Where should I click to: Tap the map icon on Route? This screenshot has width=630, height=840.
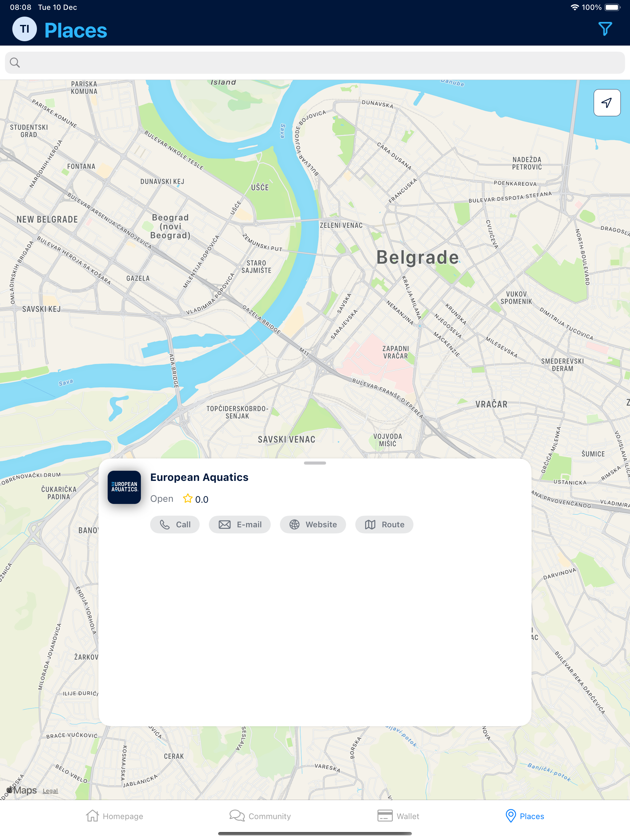tap(370, 525)
